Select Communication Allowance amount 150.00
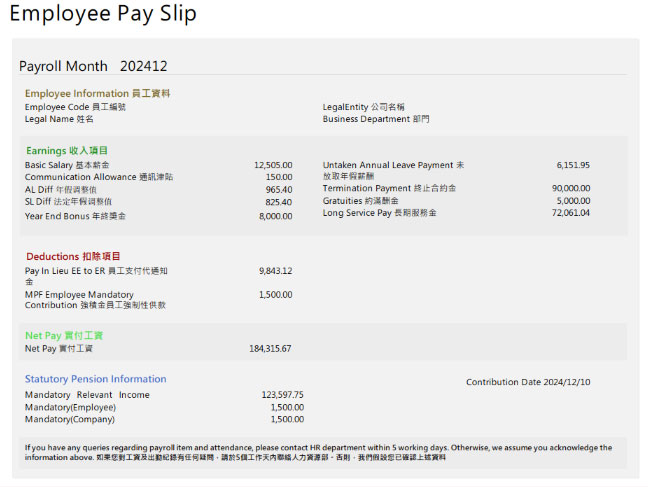This screenshot has width=648, height=487. click(279, 177)
